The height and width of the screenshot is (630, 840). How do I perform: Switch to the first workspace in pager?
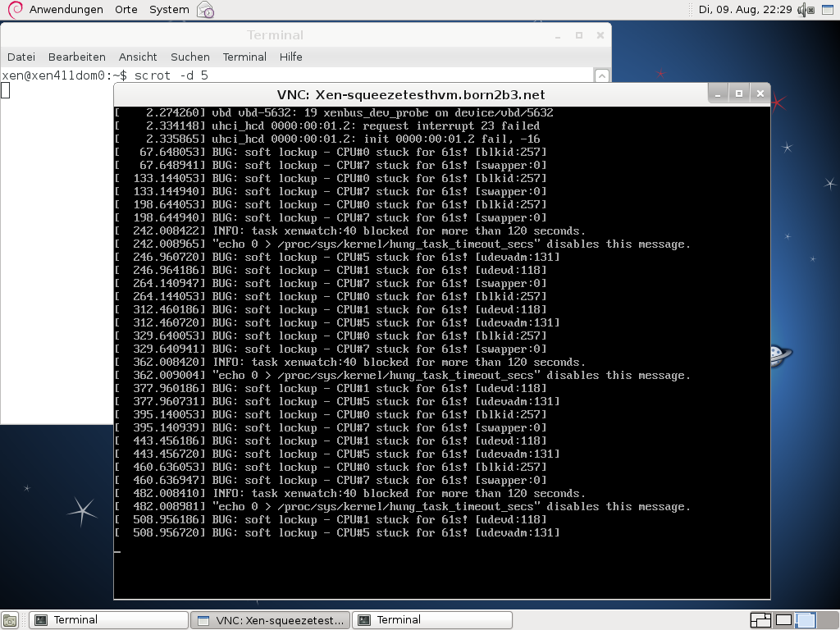coord(760,620)
